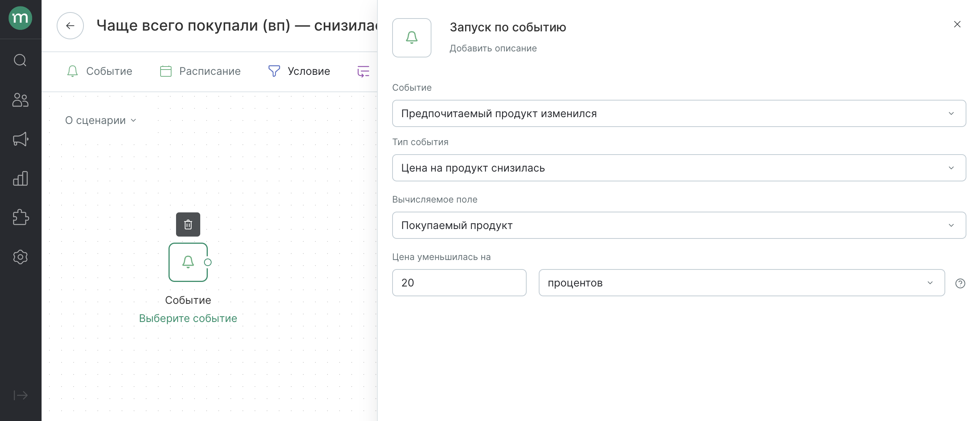Screen dimensions: 980x421
Task: Expand the 'О сценарии' section
Action: coord(100,120)
